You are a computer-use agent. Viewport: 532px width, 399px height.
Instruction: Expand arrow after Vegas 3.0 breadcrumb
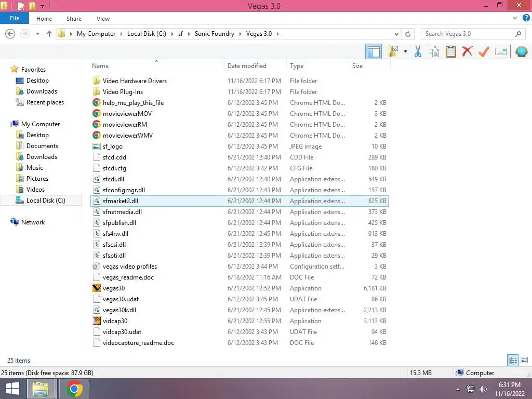[278, 34]
